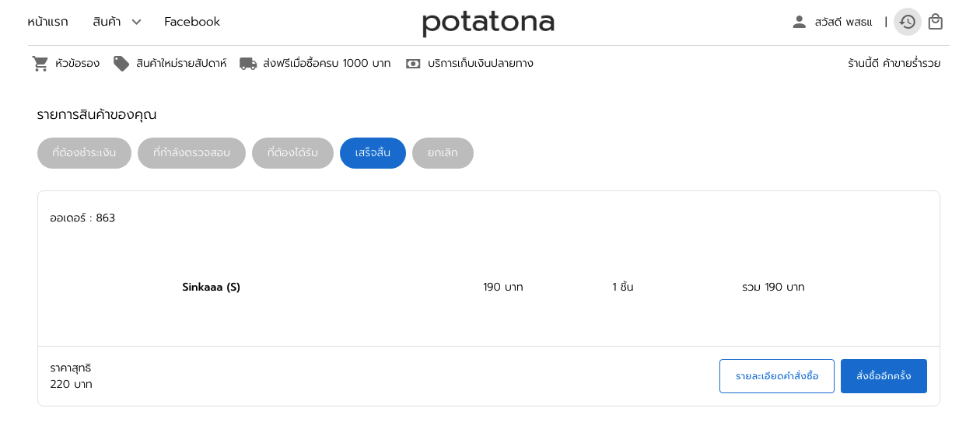Screen dimensions: 980x429
Task: View the ยกเลิก cancelled orders tab
Action: pos(443,153)
